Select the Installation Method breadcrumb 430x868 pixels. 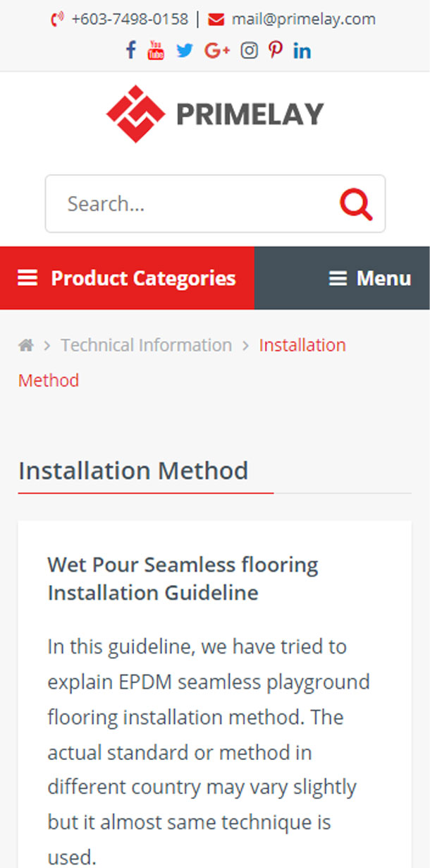click(302, 345)
